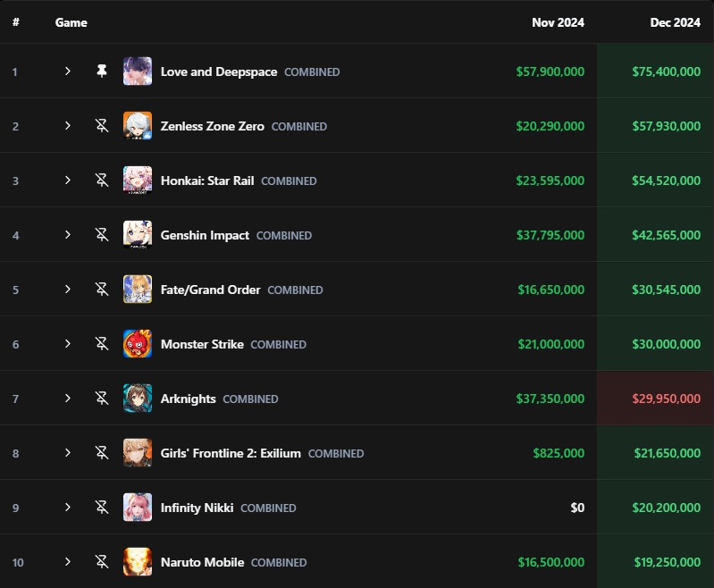
Task: Expand the Monster Strike row chevron
Action: [67, 344]
